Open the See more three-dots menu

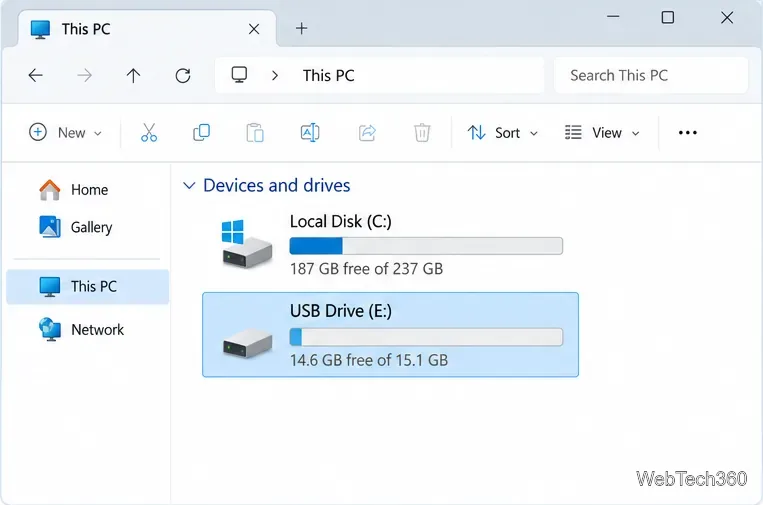(x=688, y=132)
